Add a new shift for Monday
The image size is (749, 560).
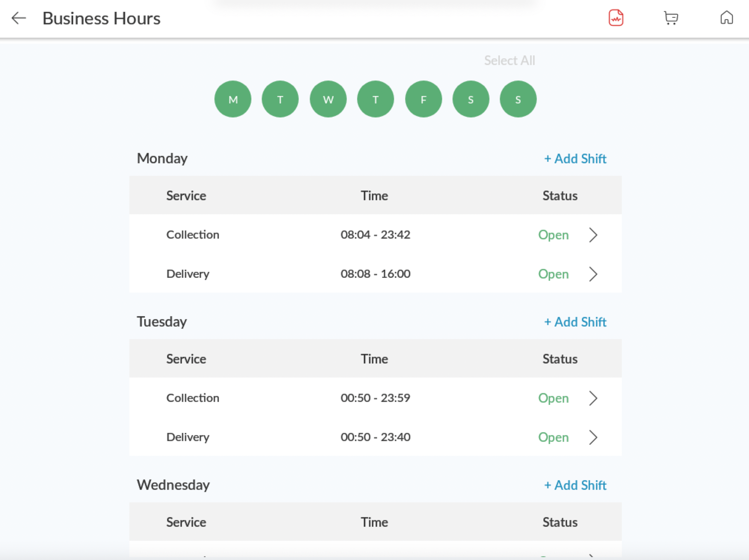(573, 158)
